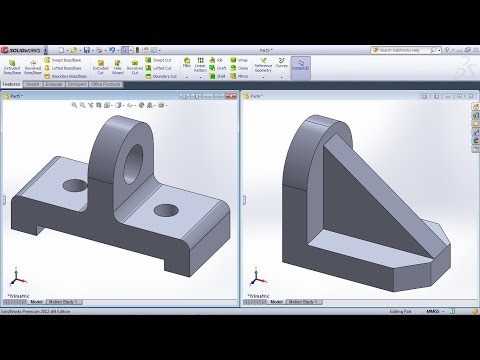Click the Extruded Boss/Base tool
This screenshot has height=360, width=480.
pyautogui.click(x=12, y=67)
